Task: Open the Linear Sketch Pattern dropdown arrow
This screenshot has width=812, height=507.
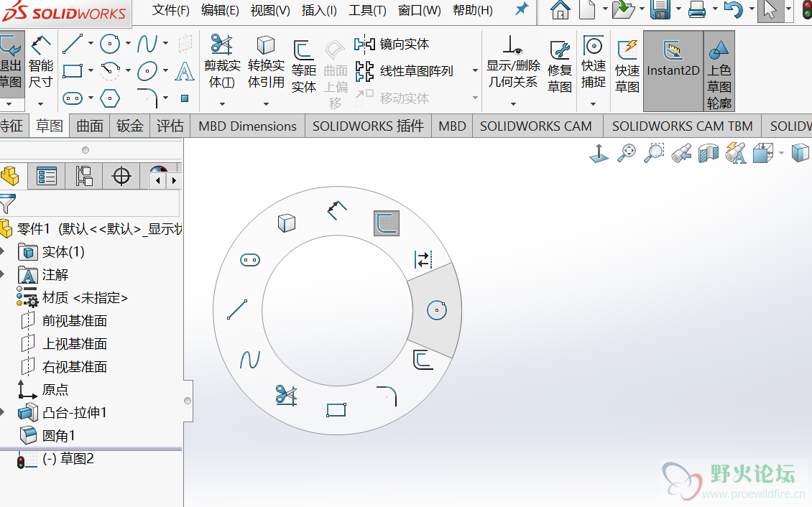Action: click(x=475, y=70)
